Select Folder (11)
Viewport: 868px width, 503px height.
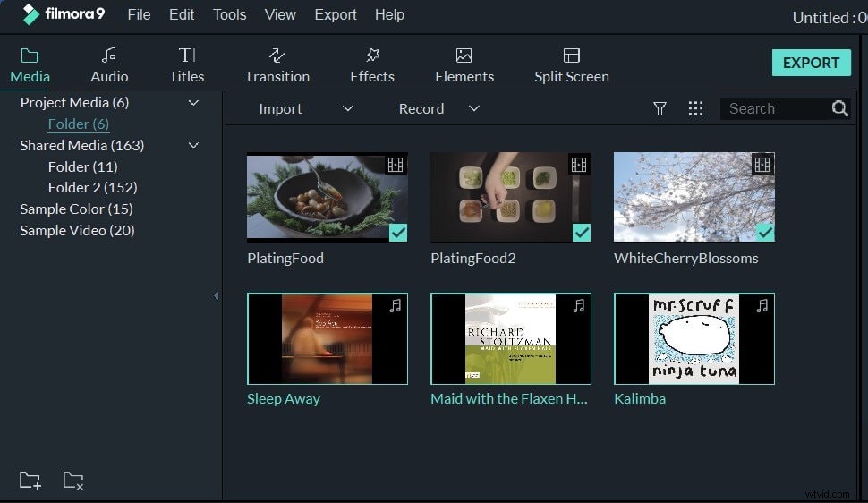pos(82,166)
